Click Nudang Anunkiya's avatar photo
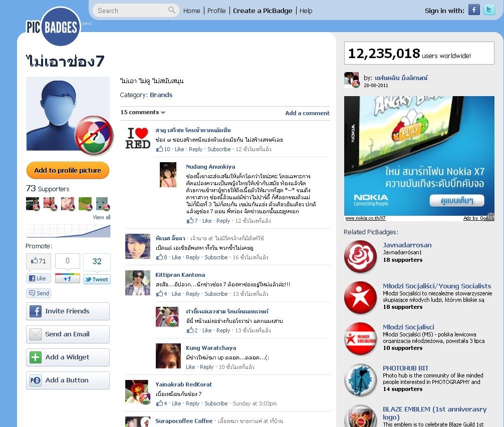This screenshot has height=427, width=504. pos(168,175)
